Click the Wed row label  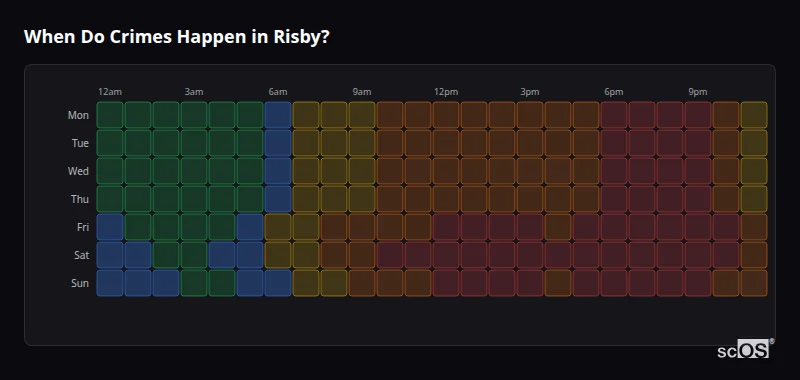pyautogui.click(x=78, y=171)
